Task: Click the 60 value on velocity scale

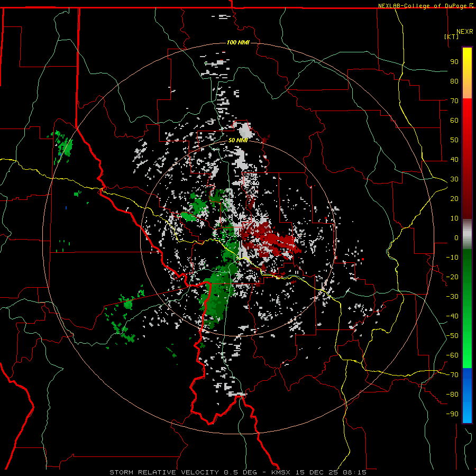Action: (x=454, y=120)
